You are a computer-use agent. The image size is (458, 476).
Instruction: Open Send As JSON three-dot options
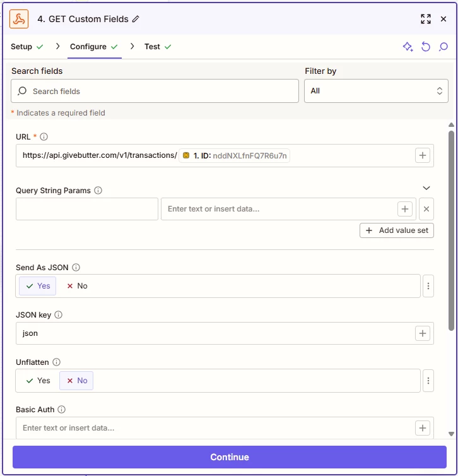coord(428,286)
